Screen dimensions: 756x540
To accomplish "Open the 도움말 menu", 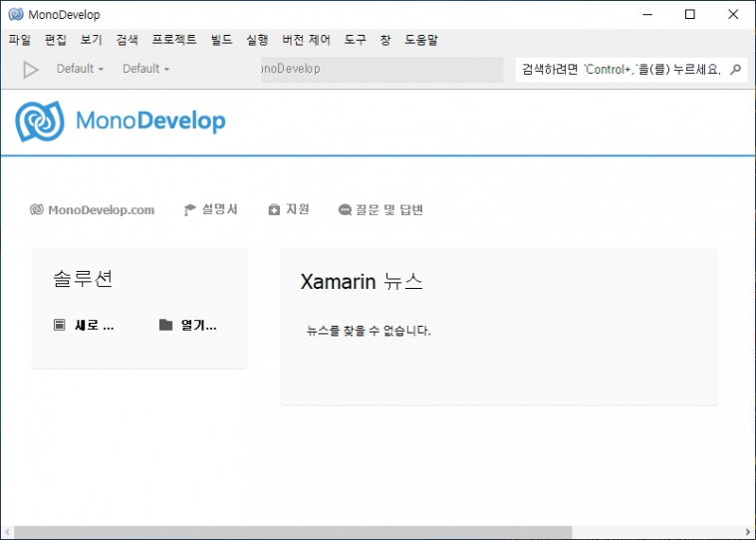I will 421,40.
